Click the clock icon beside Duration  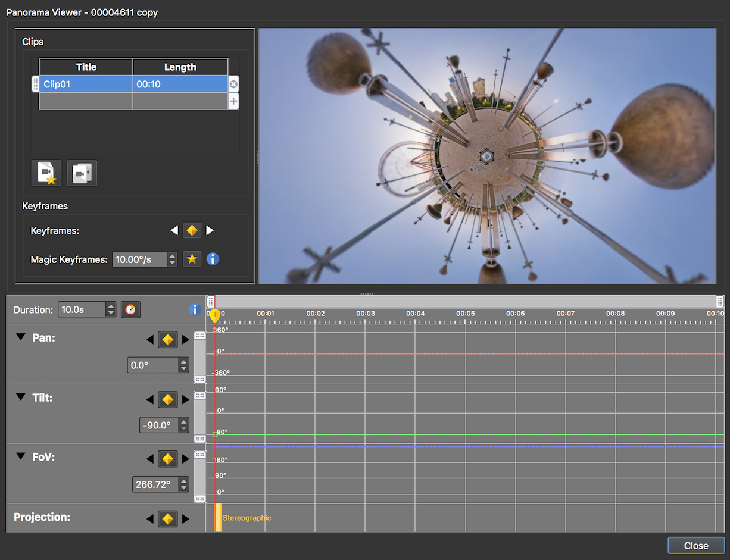[x=131, y=309]
